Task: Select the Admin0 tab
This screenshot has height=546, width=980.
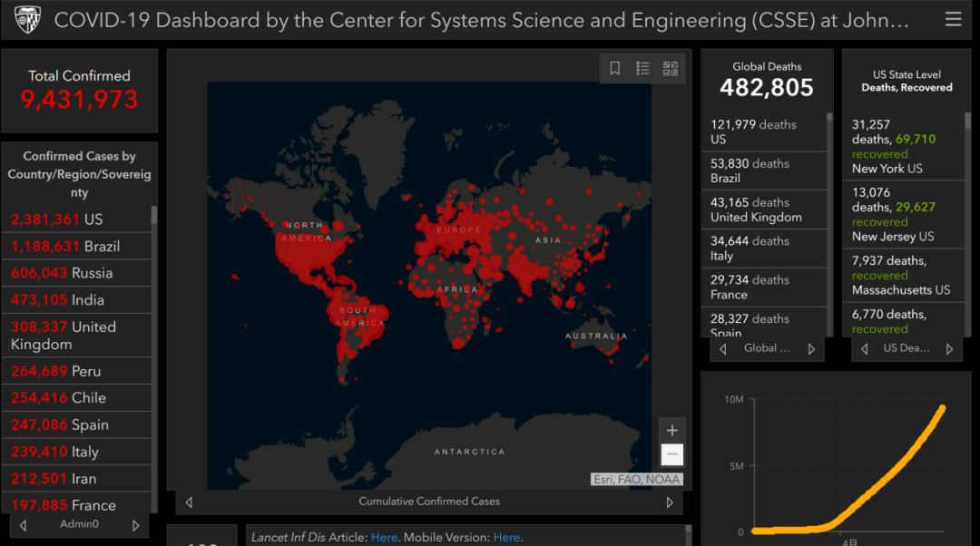Action: click(x=79, y=524)
